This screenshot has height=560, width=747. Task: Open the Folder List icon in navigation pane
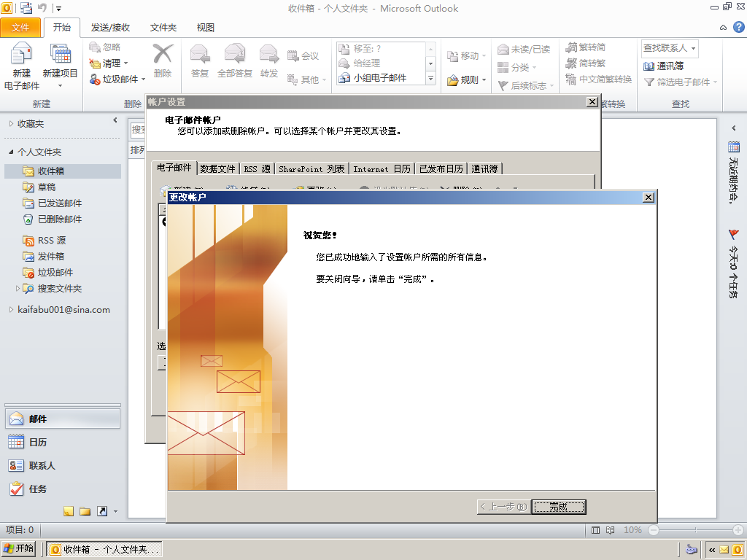85,511
